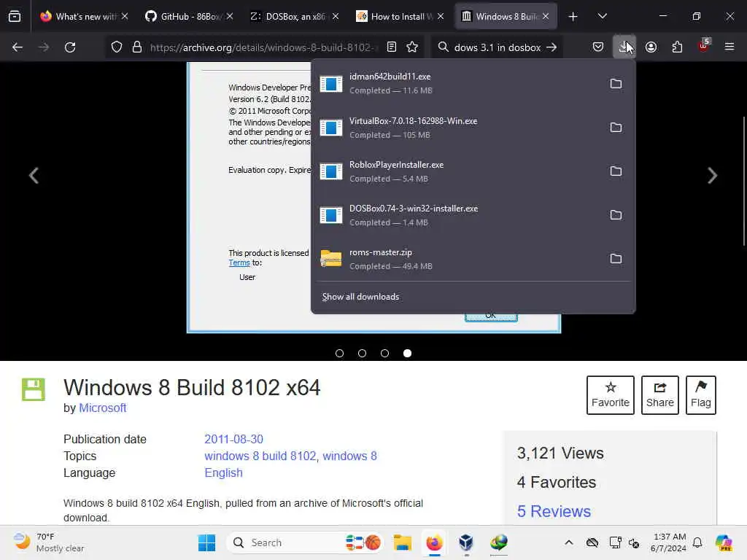The width and height of the screenshot is (747, 560).
Task: Expand hidden system tray icons
Action: [569, 542]
